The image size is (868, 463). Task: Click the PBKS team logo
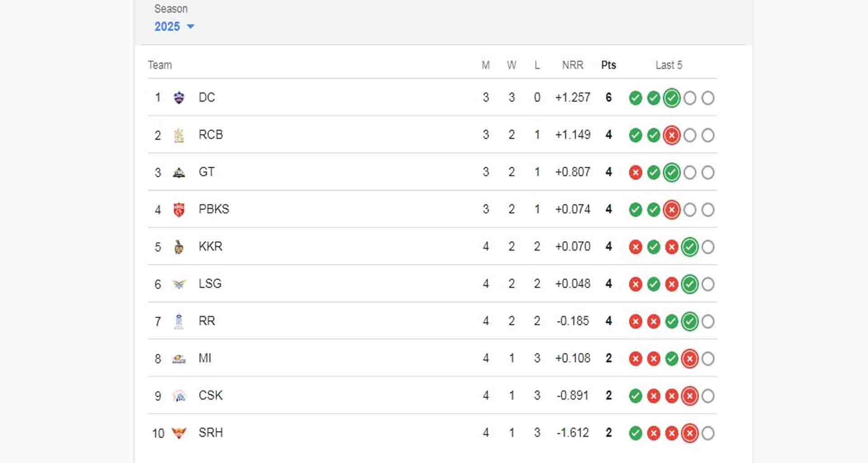pyautogui.click(x=179, y=209)
